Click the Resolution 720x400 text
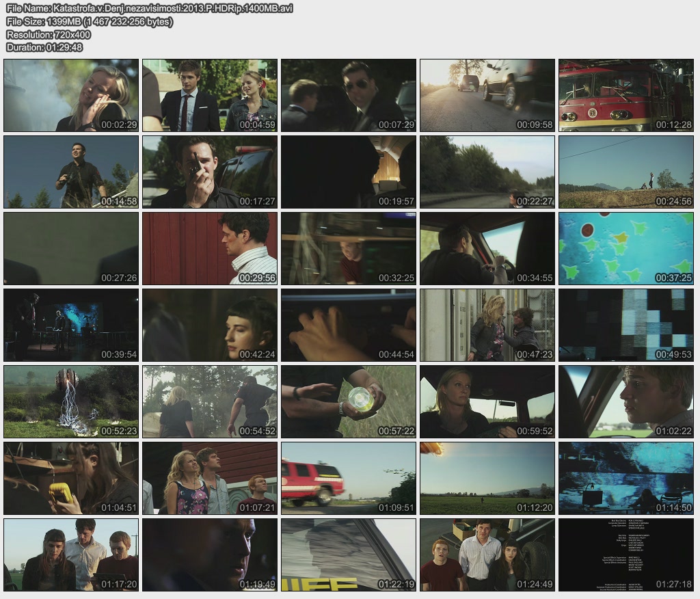Viewport: 700px width, 599px height. (x=49, y=34)
